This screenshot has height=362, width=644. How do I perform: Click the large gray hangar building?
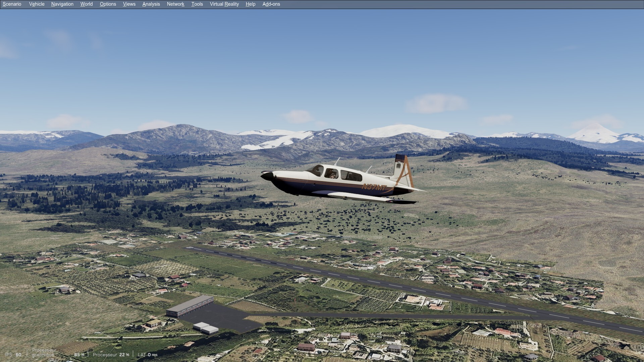tap(190, 306)
